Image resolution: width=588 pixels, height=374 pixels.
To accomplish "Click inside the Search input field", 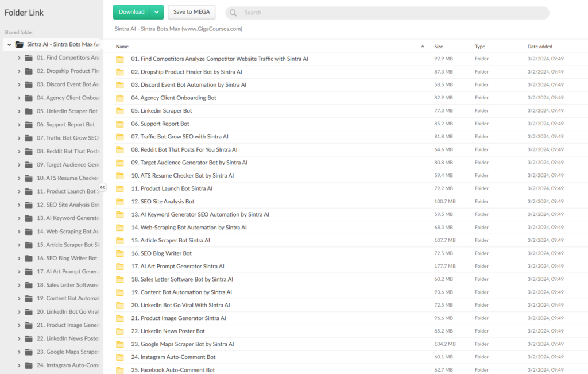I will coord(390,13).
